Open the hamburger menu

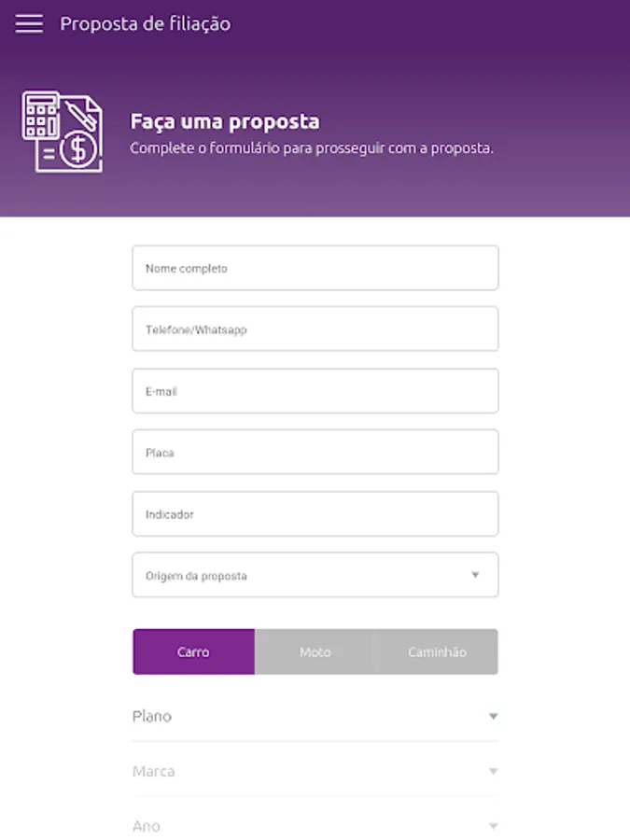(x=29, y=24)
